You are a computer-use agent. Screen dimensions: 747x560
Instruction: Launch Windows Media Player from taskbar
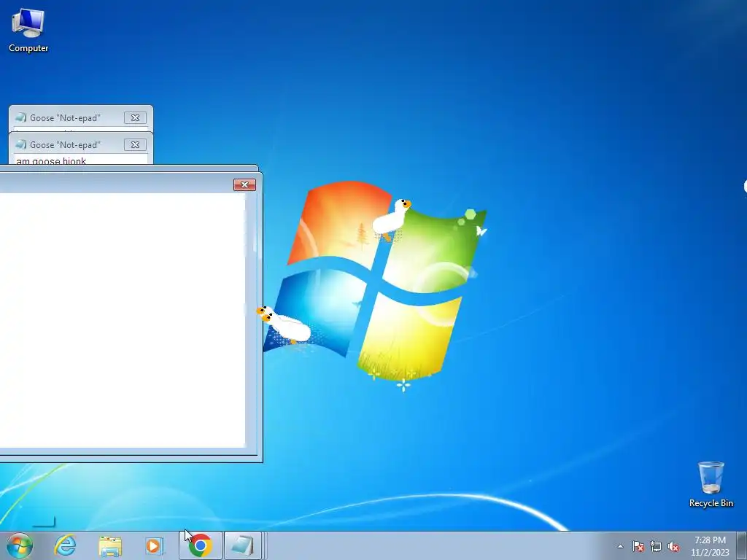[154, 545]
